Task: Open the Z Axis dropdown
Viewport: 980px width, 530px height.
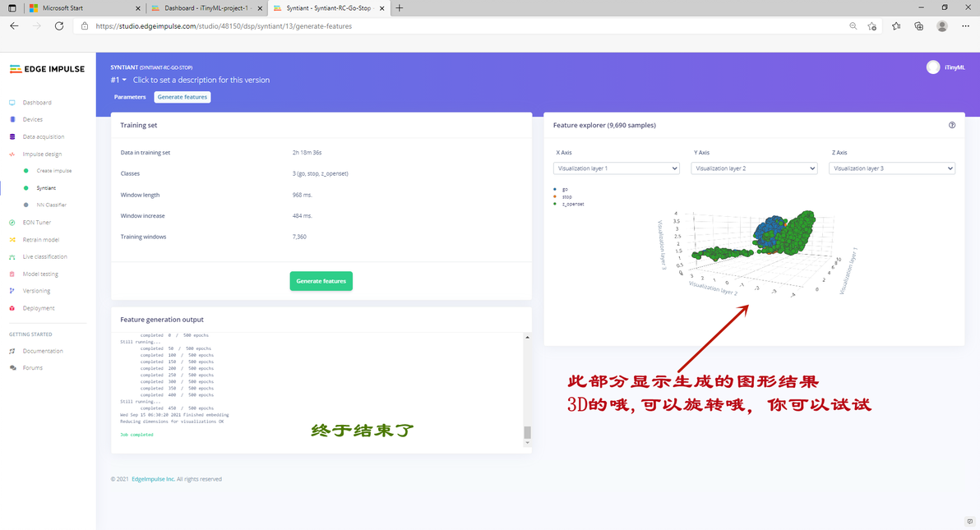Action: coord(892,168)
